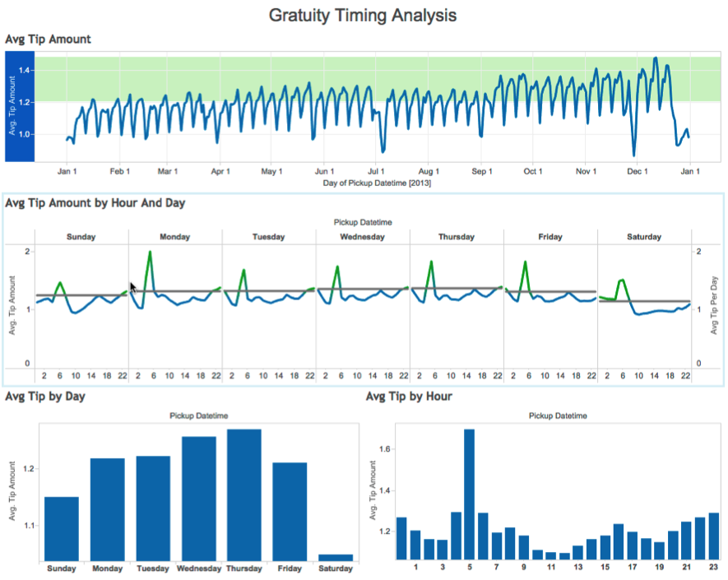Image resolution: width=728 pixels, height=580 pixels.
Task: Click the gray reference line in the Wednesday panel
Action: tap(370, 290)
